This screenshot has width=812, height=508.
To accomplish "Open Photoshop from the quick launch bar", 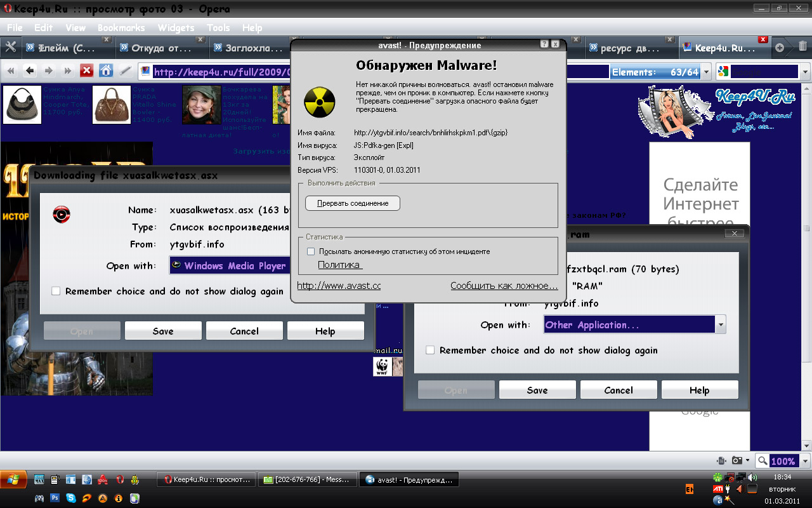I will [55, 498].
